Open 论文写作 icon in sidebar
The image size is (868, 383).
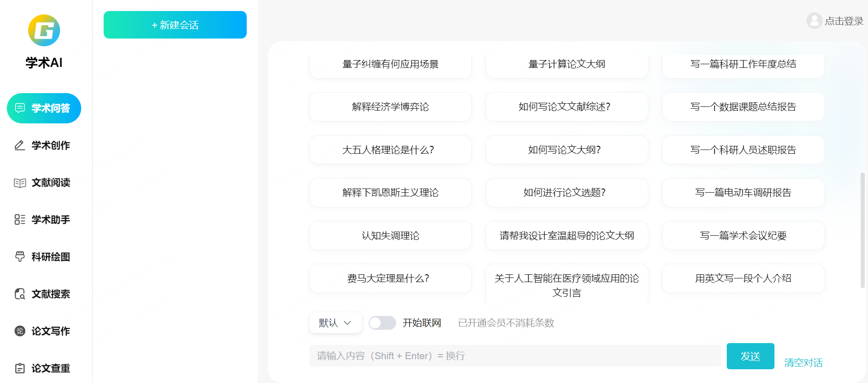click(20, 331)
